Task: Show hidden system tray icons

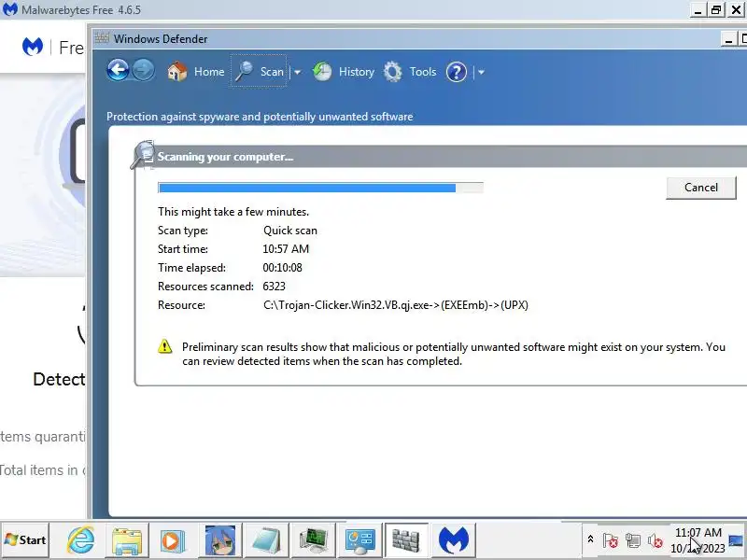Action: click(x=590, y=539)
